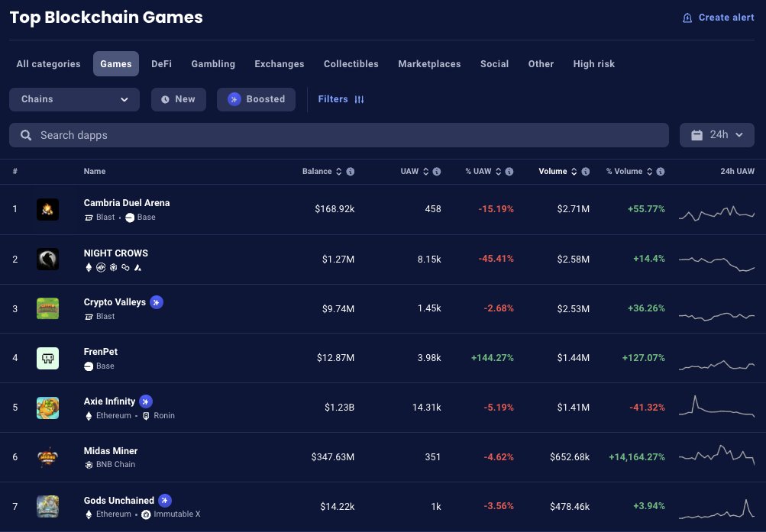
Task: Switch to the Gambling tab
Action: pyautogui.click(x=213, y=64)
